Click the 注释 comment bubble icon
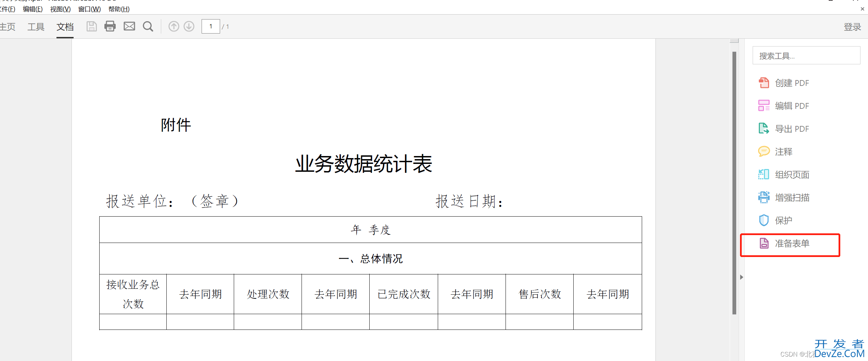 (x=764, y=152)
